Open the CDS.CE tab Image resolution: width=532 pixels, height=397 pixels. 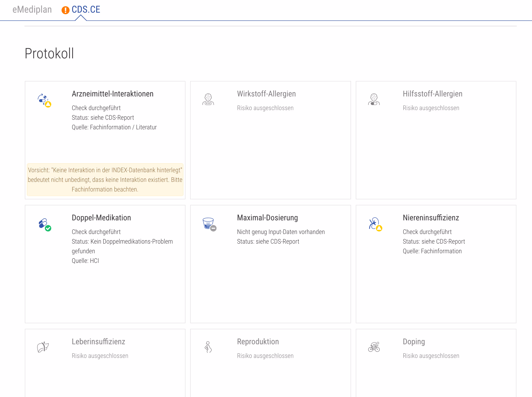(x=86, y=10)
